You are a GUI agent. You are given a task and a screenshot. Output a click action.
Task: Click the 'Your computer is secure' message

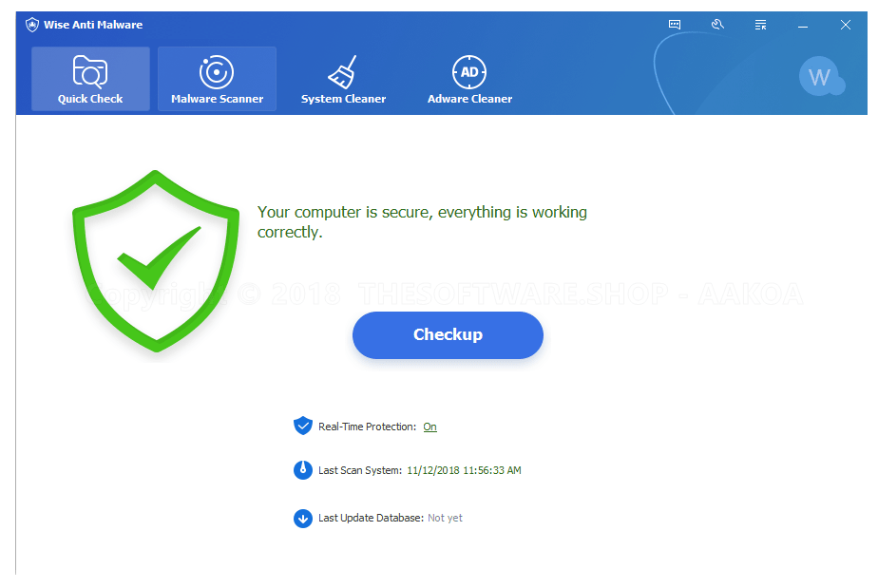(422, 221)
